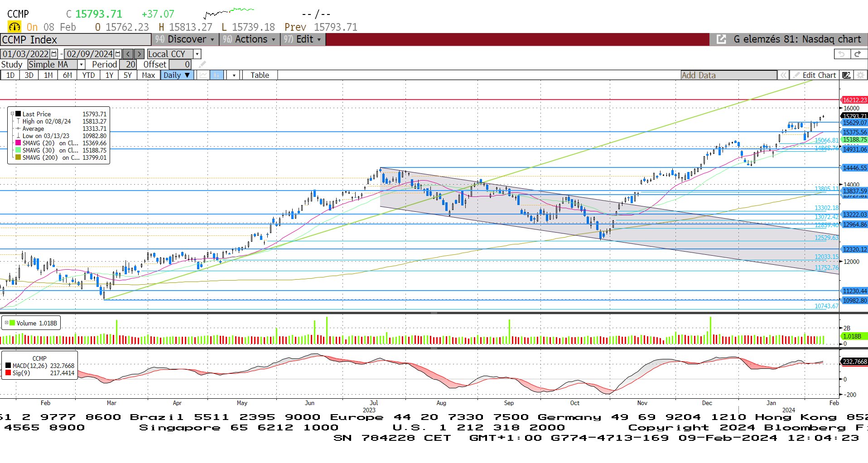This screenshot has height=463, width=868.
Task: Pop out chart with the launch icon
Action: pyautogui.click(x=721, y=39)
